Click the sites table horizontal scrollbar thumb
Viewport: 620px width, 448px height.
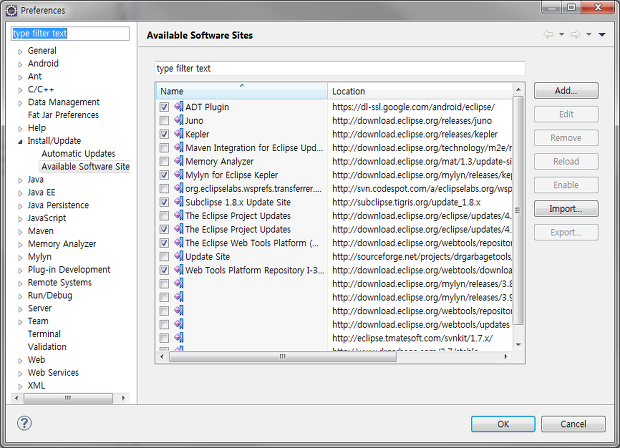[x=283, y=357]
